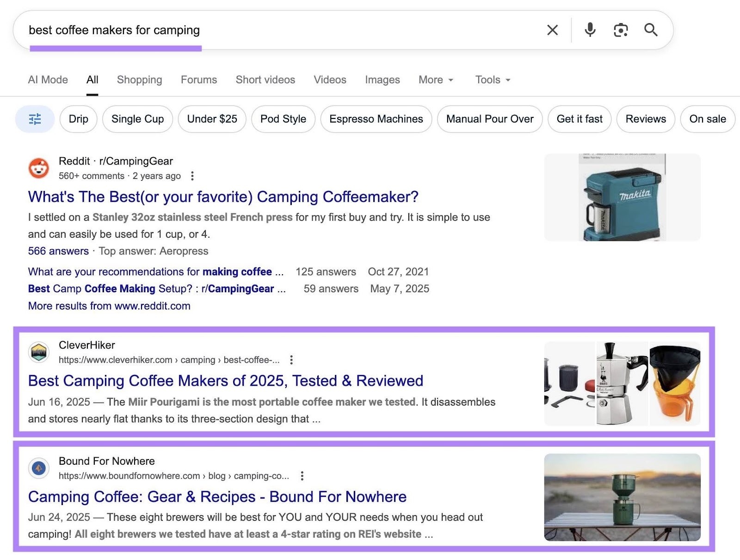Toggle the Drip filter chip
Image resolution: width=740 pixels, height=560 pixels.
click(78, 119)
